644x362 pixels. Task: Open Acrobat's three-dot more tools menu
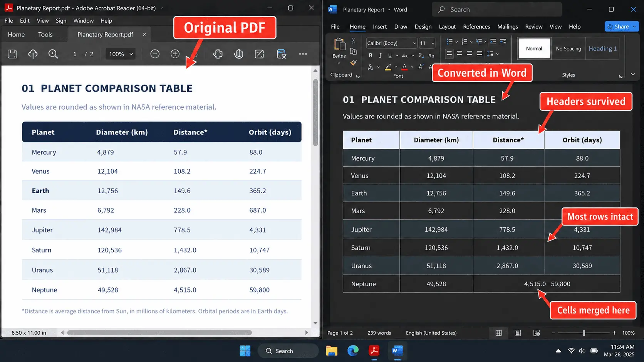pyautogui.click(x=303, y=54)
